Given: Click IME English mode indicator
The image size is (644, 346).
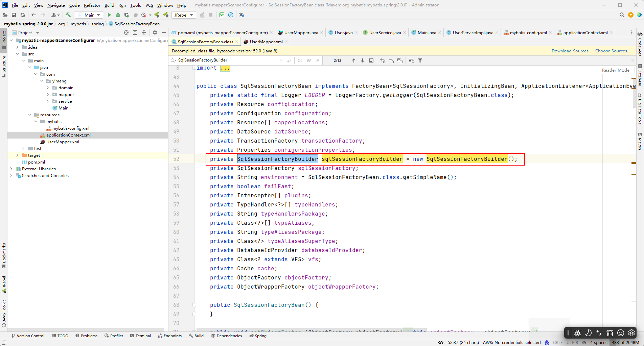Looking at the screenshot, I should [x=577, y=333].
